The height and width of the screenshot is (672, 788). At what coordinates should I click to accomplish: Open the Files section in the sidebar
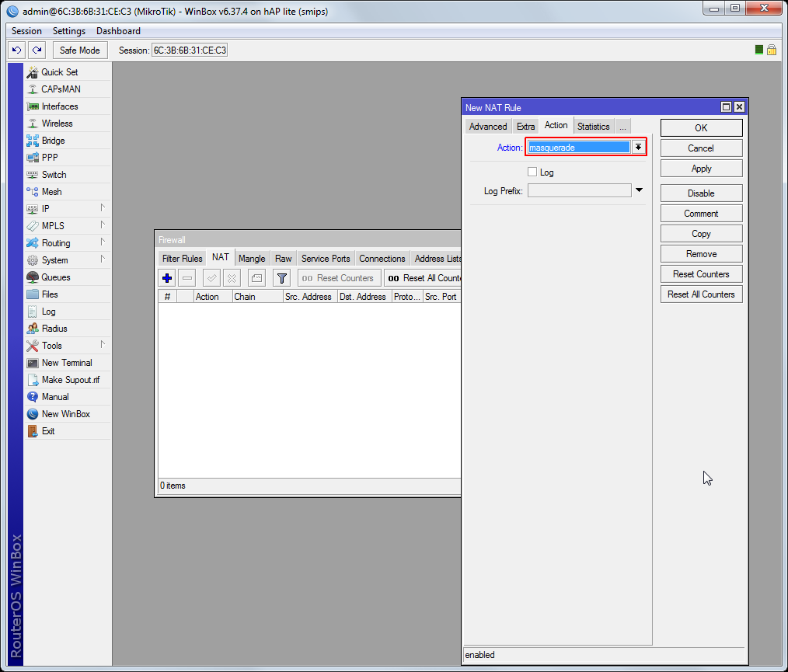pos(50,294)
